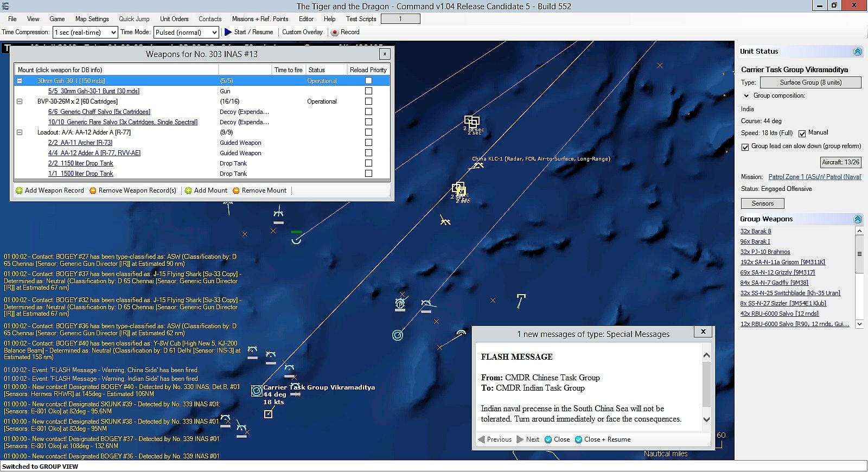The width and height of the screenshot is (868, 472).
Task: Enable reload priority for 30mm Gsh-30-1
Action: click(x=368, y=81)
